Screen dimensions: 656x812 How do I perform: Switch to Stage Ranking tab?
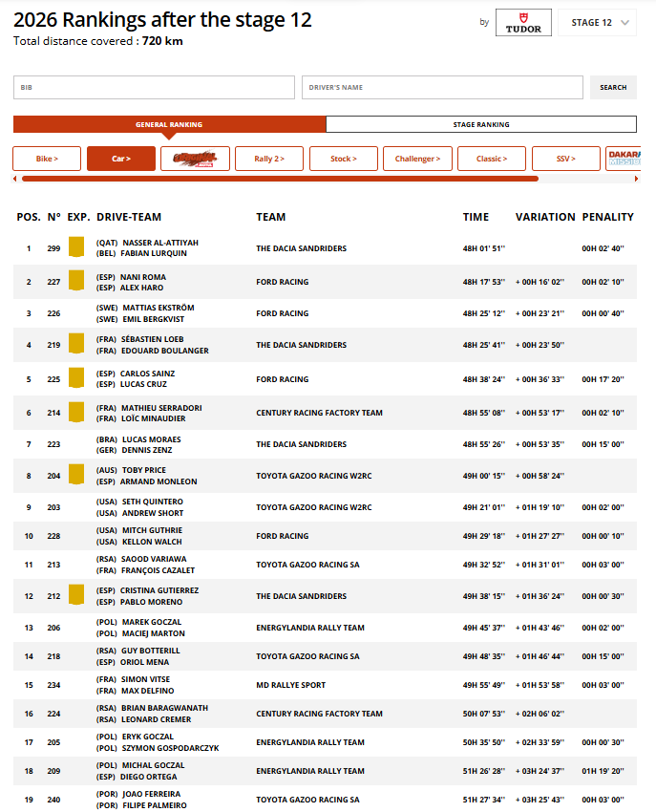click(481, 124)
